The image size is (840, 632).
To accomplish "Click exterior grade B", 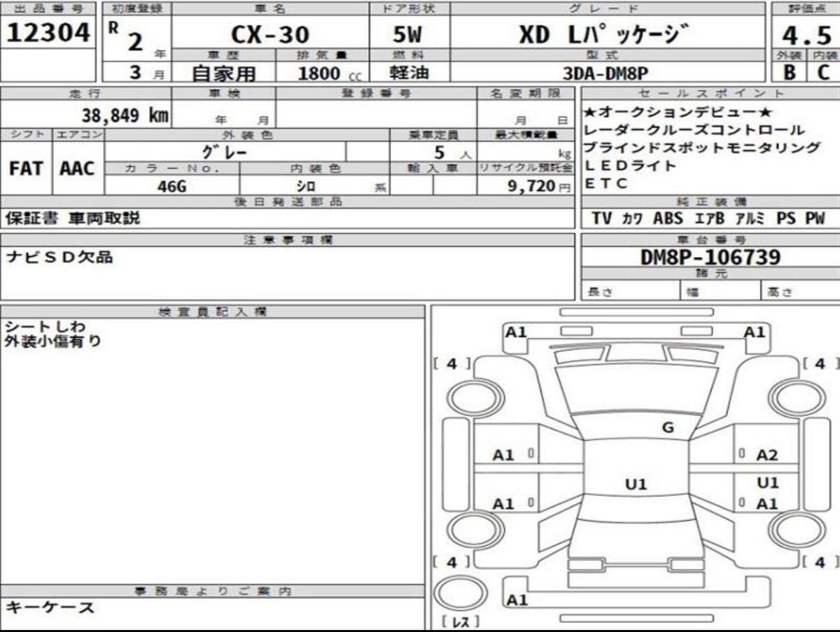I will coord(788,71).
